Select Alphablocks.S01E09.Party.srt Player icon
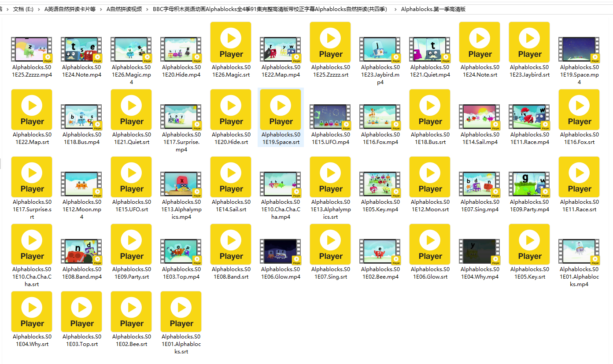This screenshot has width=613, height=364. [131, 244]
